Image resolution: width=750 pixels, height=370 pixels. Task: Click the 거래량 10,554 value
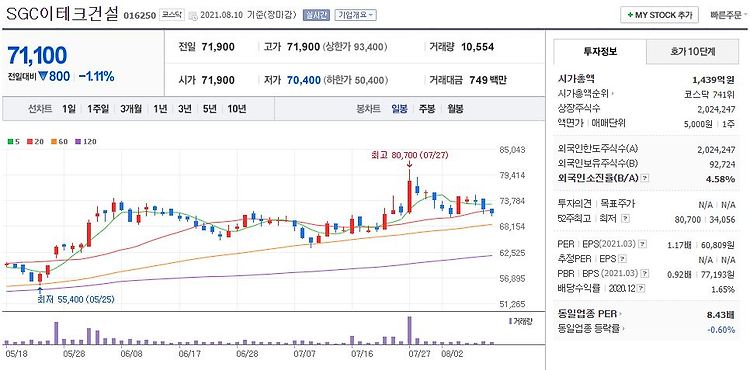[x=477, y=47]
